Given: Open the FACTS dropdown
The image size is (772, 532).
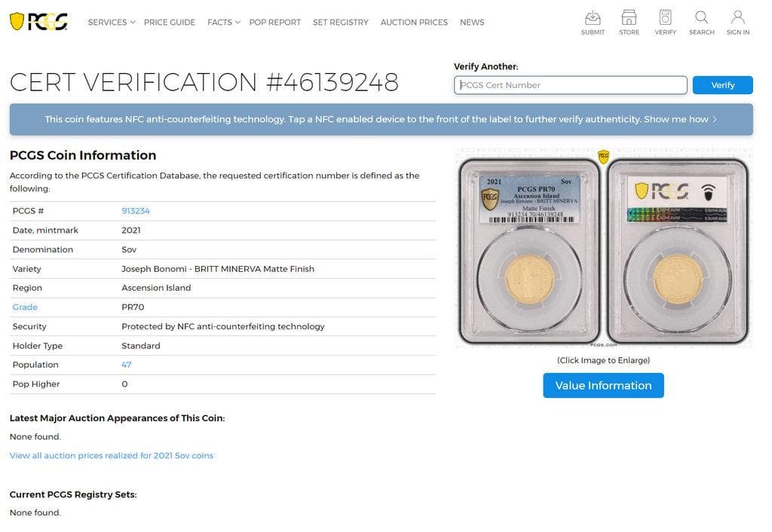Looking at the screenshot, I should pyautogui.click(x=219, y=22).
